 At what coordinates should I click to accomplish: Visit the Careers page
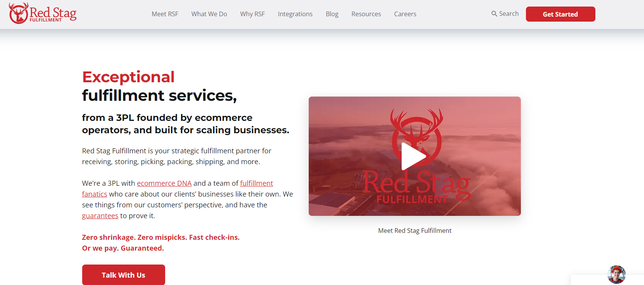(x=405, y=14)
